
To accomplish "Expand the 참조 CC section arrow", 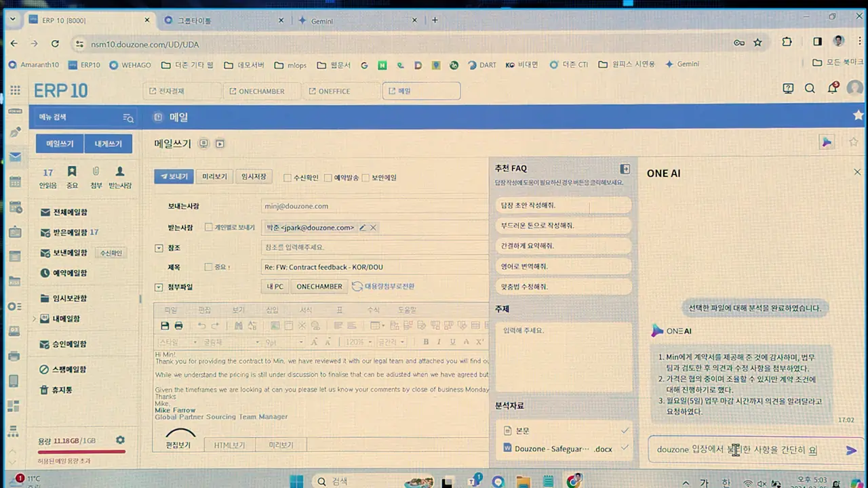I will pyautogui.click(x=159, y=248).
